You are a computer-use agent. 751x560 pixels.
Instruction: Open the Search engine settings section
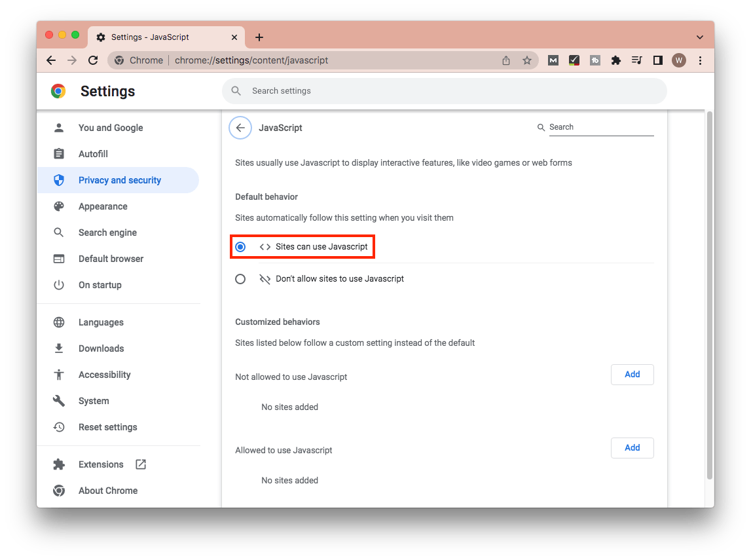click(x=107, y=233)
